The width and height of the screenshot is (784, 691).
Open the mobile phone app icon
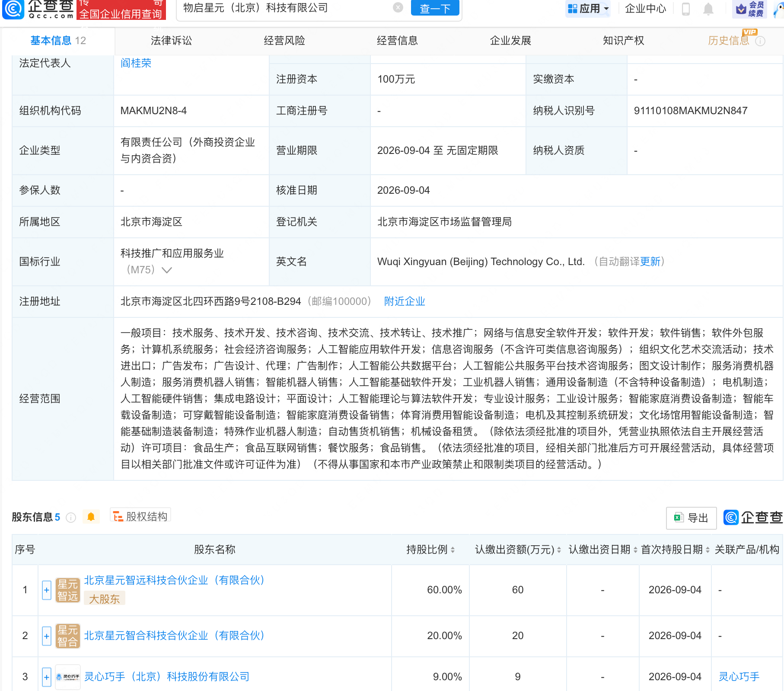click(685, 9)
